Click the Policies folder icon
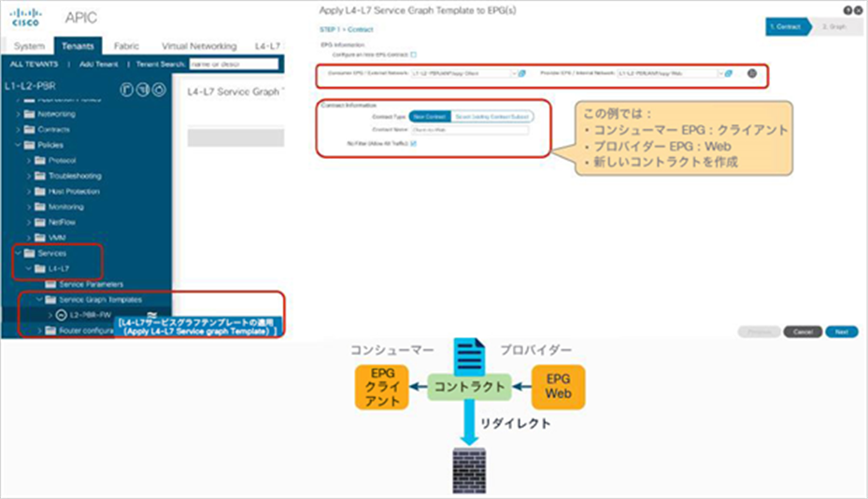 29,145
